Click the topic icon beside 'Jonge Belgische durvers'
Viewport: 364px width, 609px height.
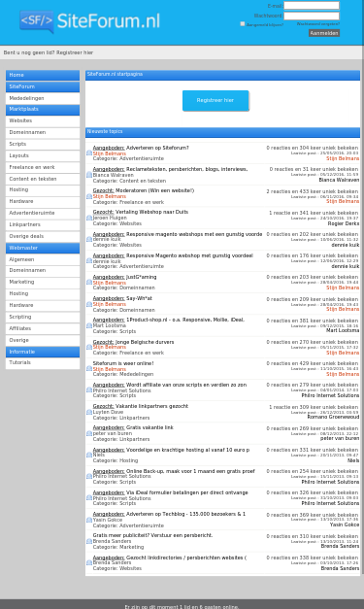click(89, 347)
